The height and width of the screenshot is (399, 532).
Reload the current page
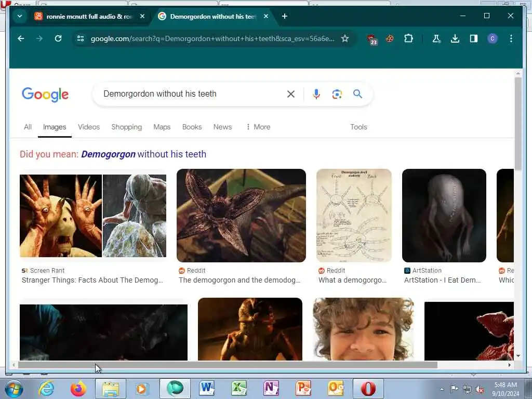click(x=58, y=38)
